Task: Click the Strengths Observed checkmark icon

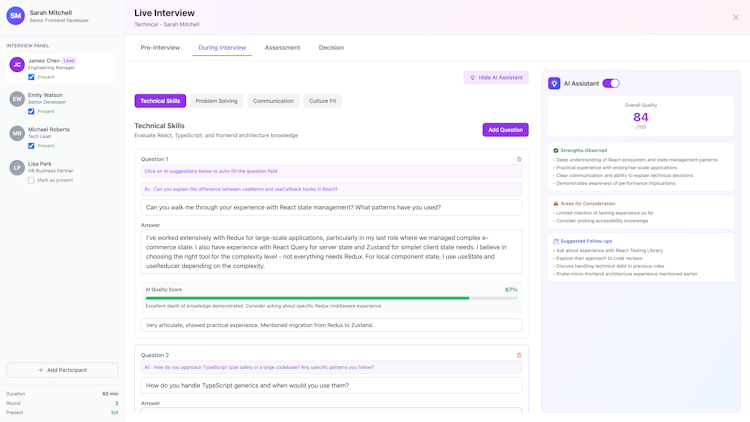Action: pos(556,151)
